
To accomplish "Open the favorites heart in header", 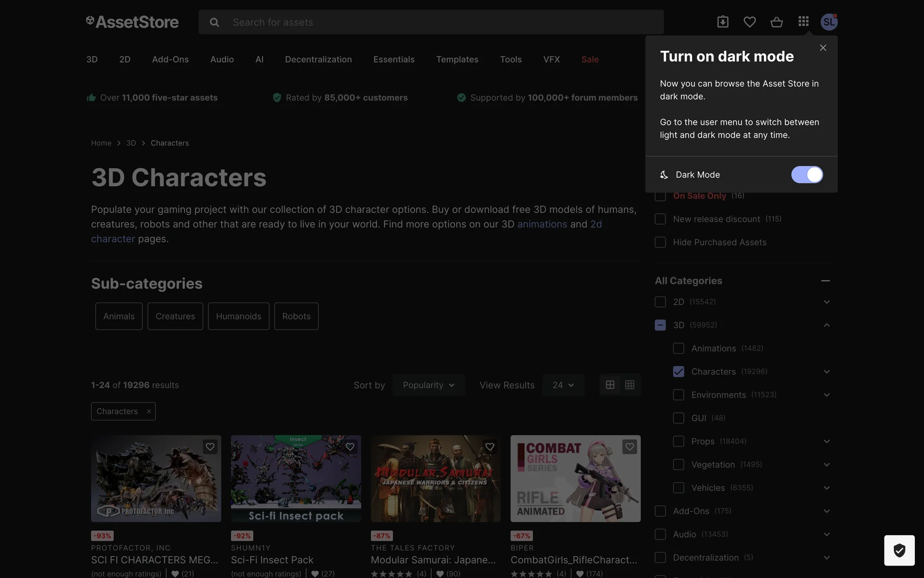I will pyautogui.click(x=749, y=22).
